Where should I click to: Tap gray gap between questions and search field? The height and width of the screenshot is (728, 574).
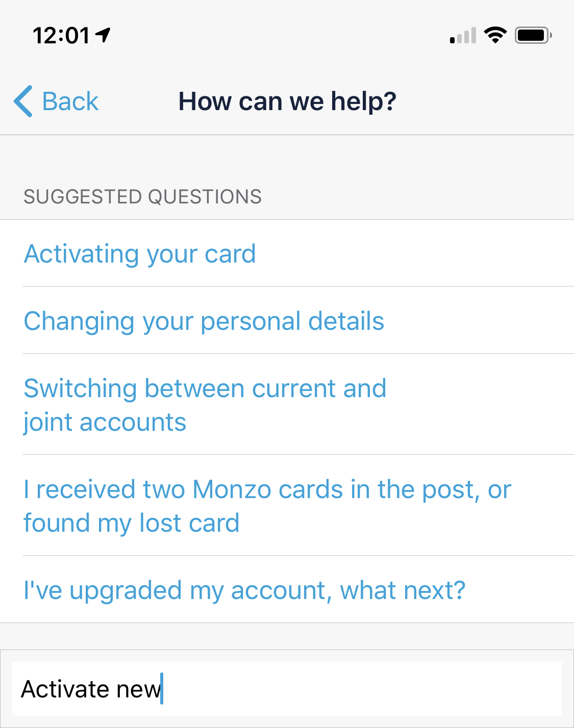point(287,636)
